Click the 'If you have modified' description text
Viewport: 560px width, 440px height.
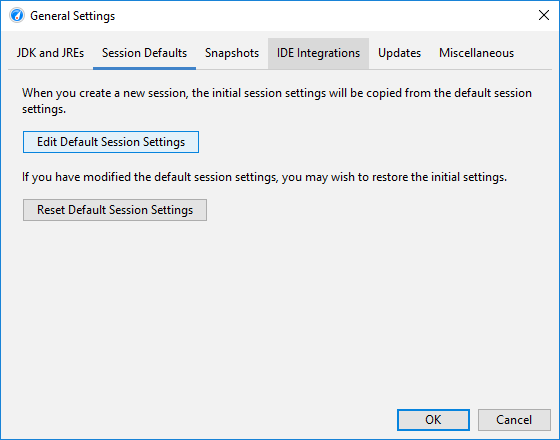click(x=264, y=177)
